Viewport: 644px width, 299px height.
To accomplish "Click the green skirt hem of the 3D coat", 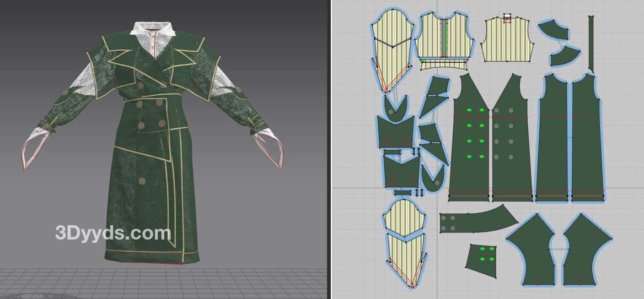I will [x=144, y=254].
